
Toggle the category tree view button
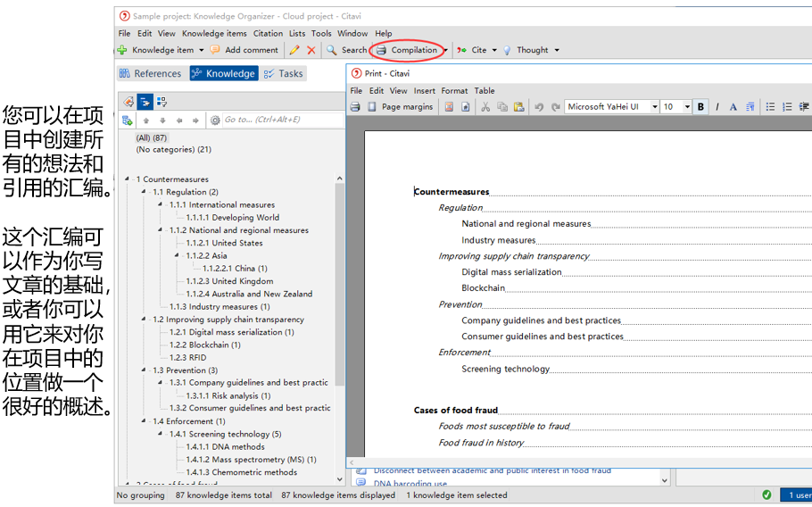coord(145,102)
